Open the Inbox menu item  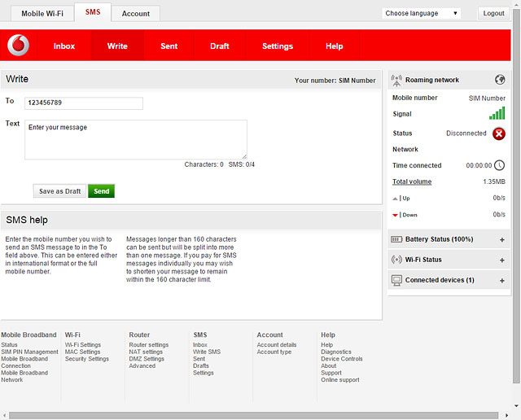click(x=64, y=46)
